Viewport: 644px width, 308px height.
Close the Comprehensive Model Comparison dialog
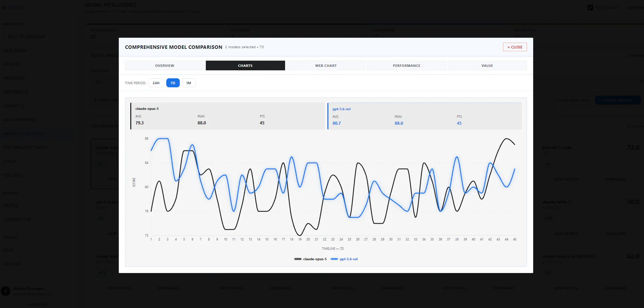(515, 47)
